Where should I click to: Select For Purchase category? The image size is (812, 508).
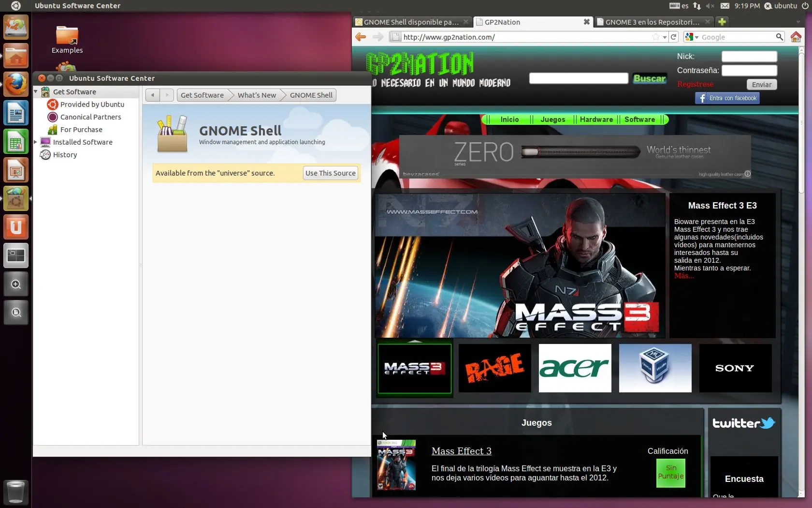coord(75,129)
